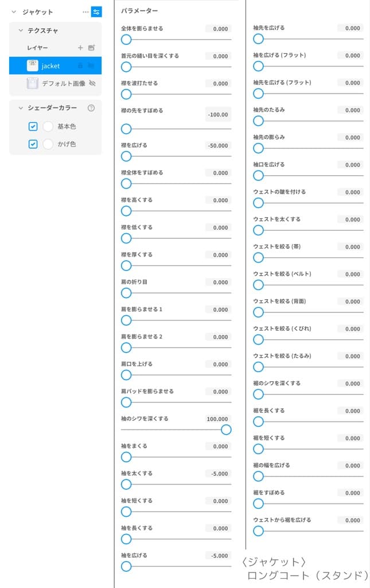
Task: Collapse the シェーダーカラー section
Action: (21, 107)
